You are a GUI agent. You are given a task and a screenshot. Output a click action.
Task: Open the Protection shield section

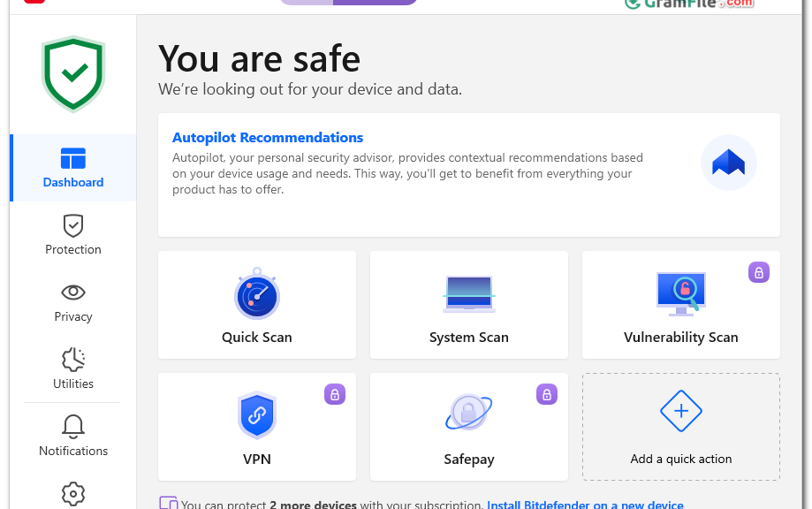[73, 234]
